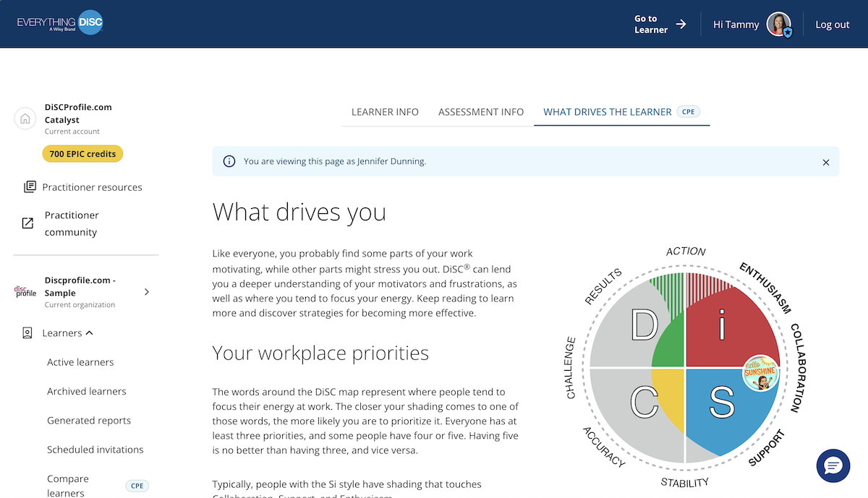Viewport: 868px width, 498px height.
Task: Click the Go to Learner arrow icon
Action: (681, 24)
